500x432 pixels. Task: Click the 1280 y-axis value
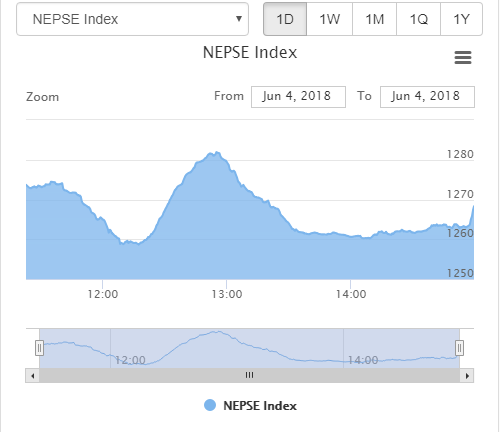tap(460, 154)
